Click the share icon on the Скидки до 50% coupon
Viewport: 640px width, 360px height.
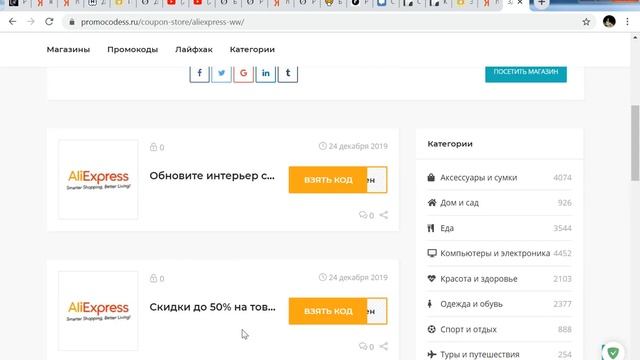(384, 346)
